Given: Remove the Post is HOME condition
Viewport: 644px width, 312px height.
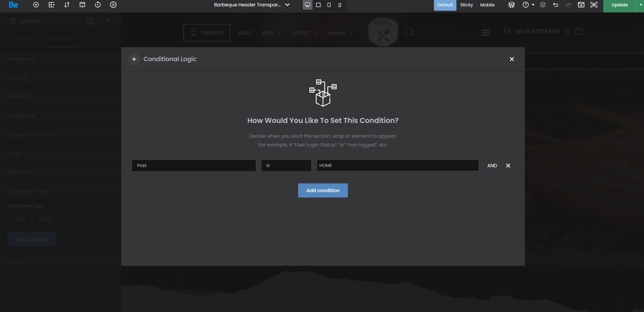Looking at the screenshot, I should click(x=508, y=166).
